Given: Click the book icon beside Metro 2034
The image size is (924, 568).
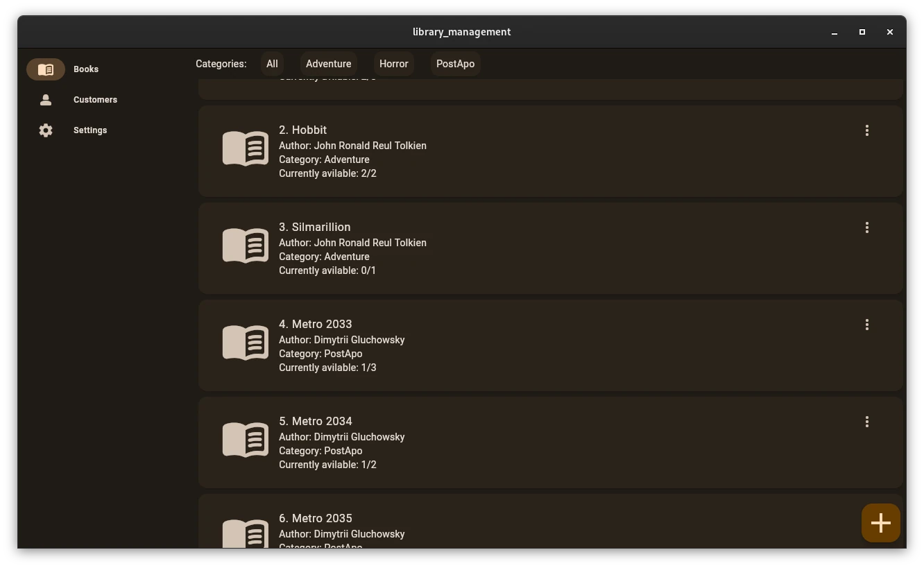Looking at the screenshot, I should tap(246, 439).
